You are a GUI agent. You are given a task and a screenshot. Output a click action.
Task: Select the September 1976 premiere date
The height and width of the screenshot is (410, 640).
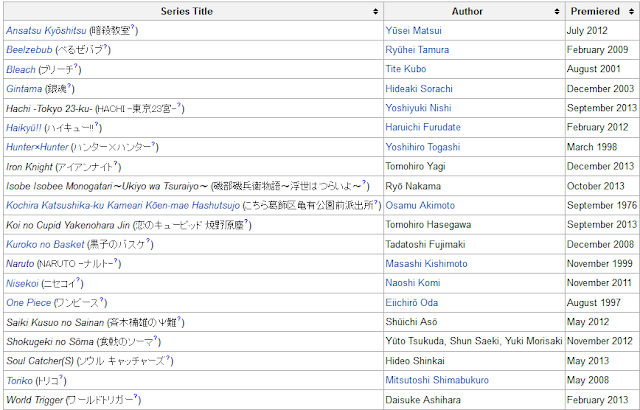coord(602,205)
